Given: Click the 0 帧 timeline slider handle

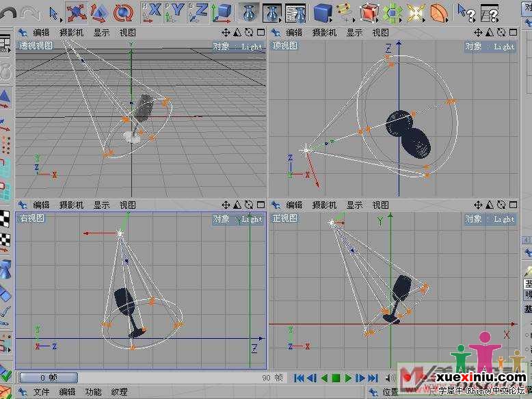Looking at the screenshot, I should pyautogui.click(x=48, y=378).
